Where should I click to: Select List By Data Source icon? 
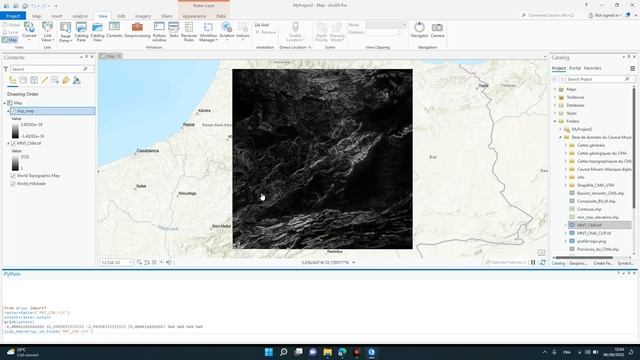point(23,80)
